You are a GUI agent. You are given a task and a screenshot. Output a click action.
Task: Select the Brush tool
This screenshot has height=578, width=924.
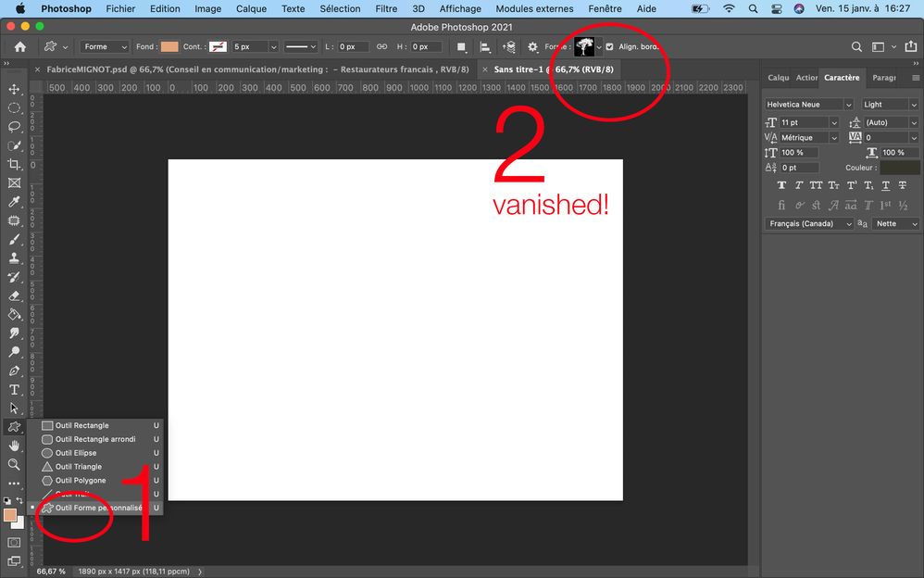[14, 240]
